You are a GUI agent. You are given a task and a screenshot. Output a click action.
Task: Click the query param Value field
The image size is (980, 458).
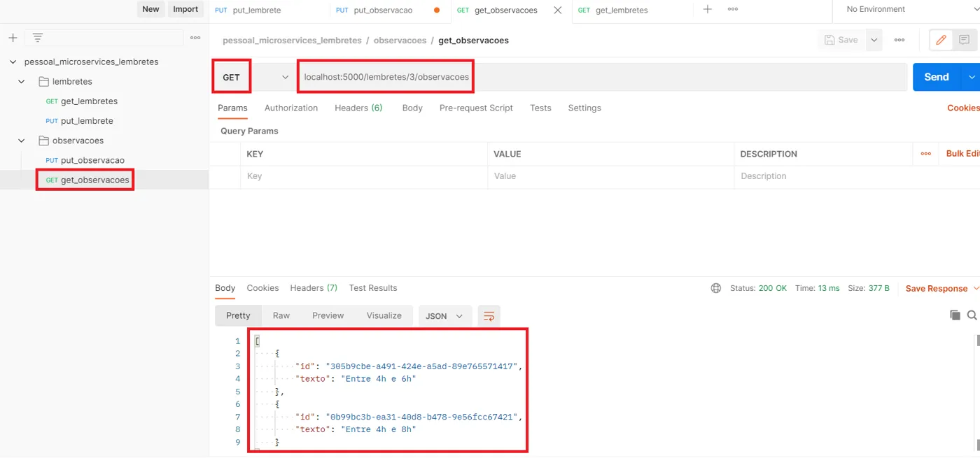610,176
